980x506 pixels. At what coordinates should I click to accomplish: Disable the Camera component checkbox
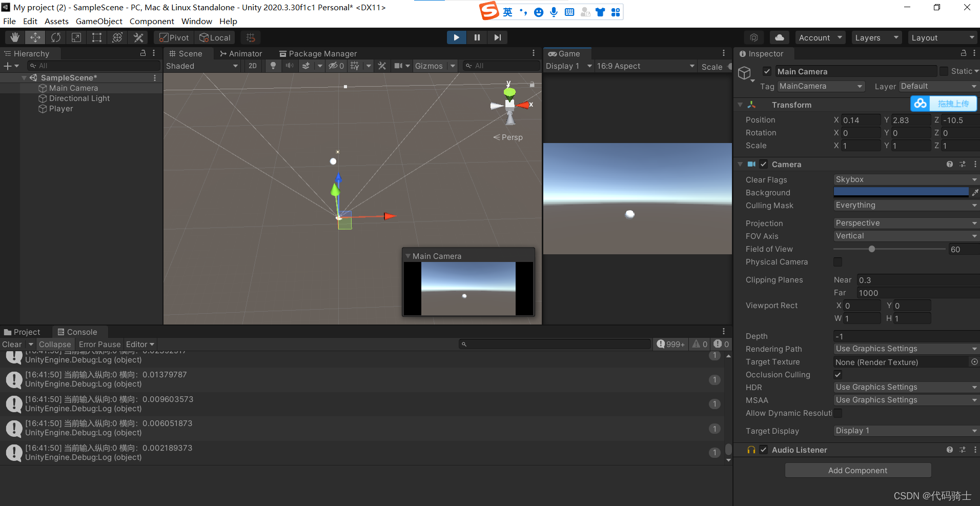[x=763, y=164]
